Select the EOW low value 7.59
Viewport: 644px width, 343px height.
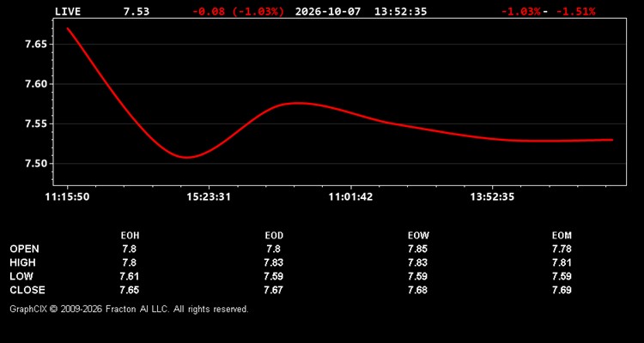pos(417,276)
